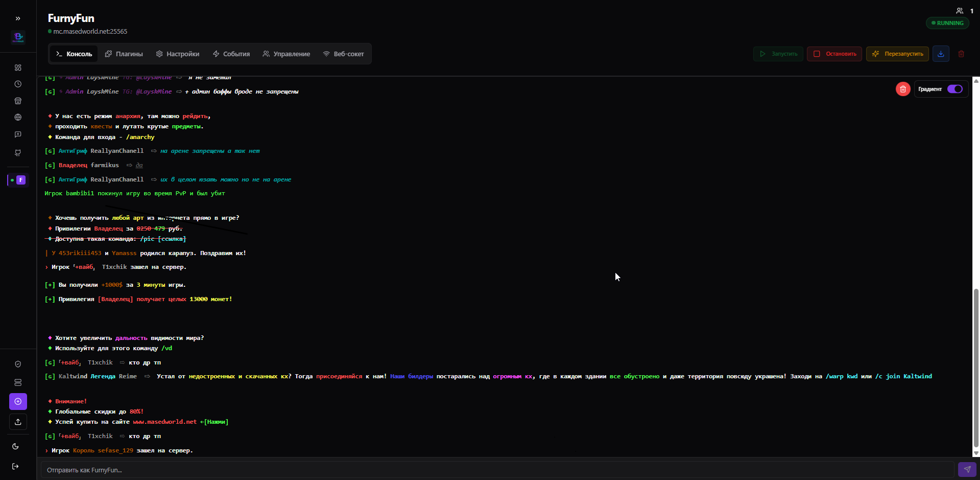Click the upload icon in lower sidebar

tap(18, 422)
